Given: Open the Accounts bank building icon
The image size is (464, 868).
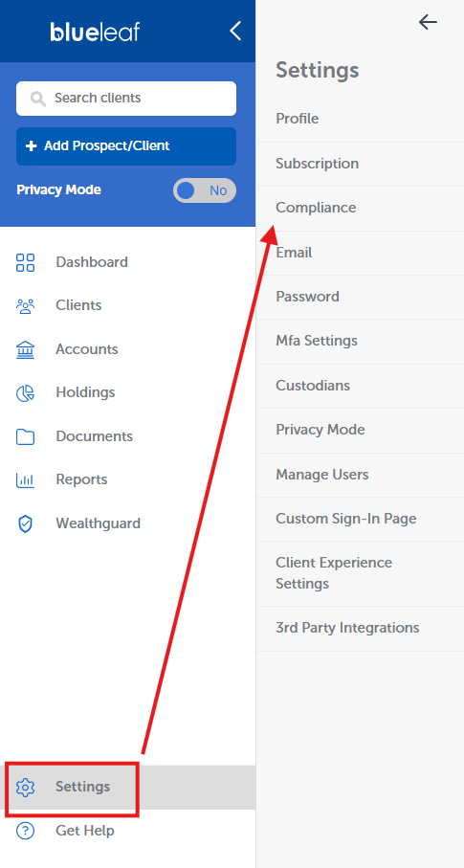Looking at the screenshot, I should point(26,350).
